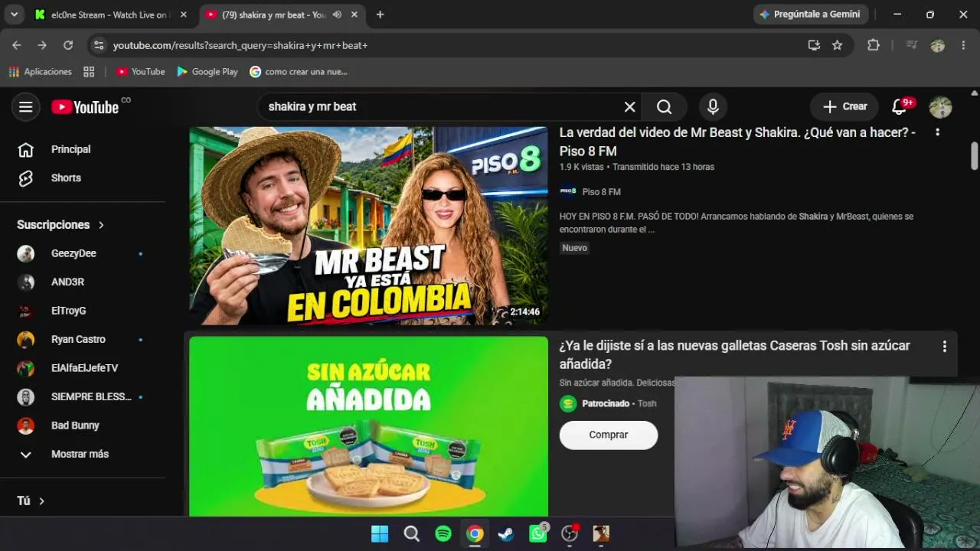Open options for the Piso 8 FM video
This screenshot has width=980, height=551.
(937, 132)
